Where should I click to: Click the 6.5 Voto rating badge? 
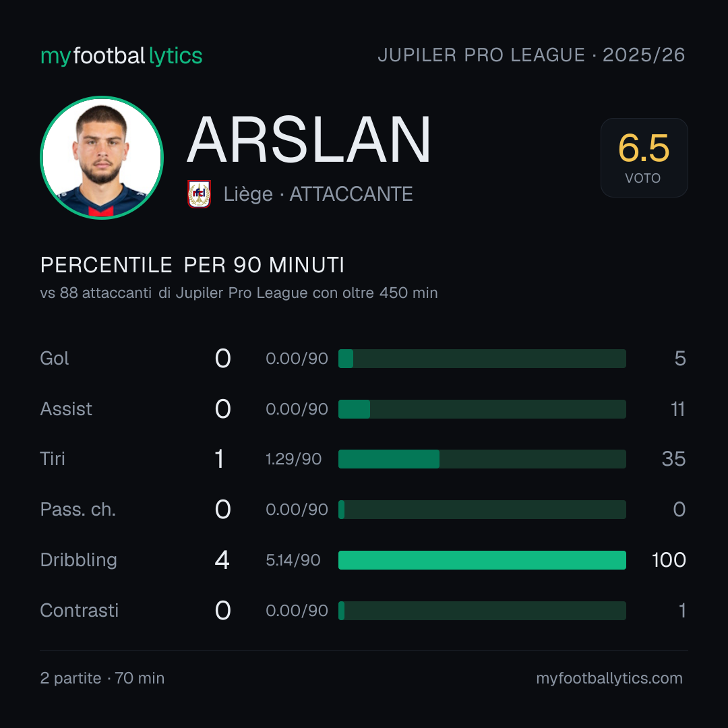click(x=644, y=157)
